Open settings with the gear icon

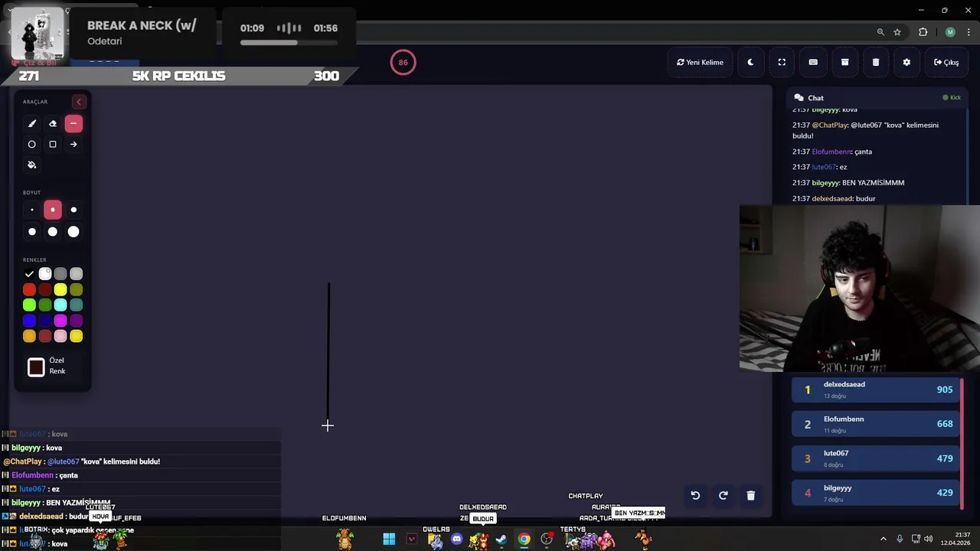tap(906, 62)
